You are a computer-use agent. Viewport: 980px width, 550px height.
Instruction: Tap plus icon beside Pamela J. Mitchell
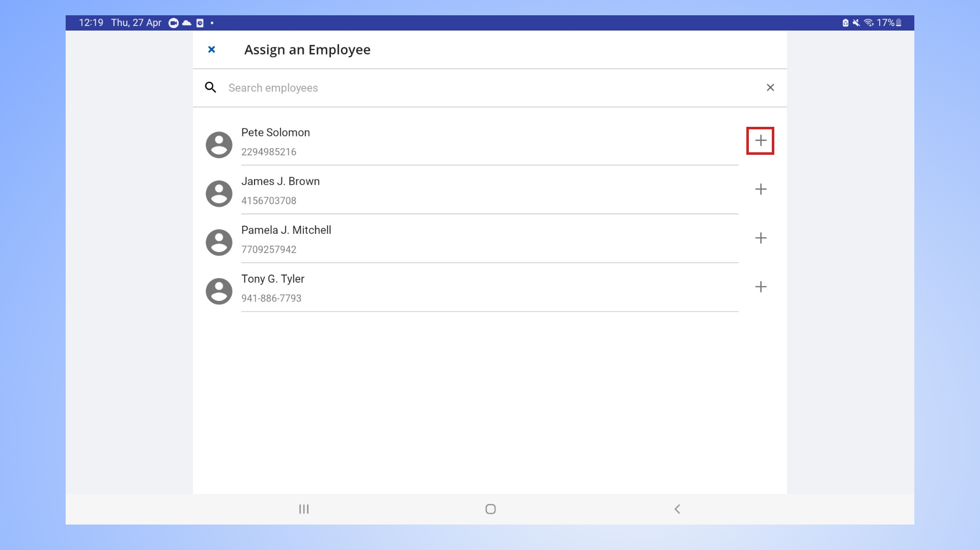(760, 238)
